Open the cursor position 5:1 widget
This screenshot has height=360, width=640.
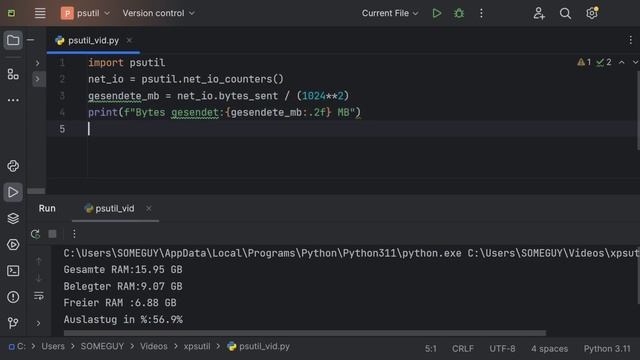(431, 349)
